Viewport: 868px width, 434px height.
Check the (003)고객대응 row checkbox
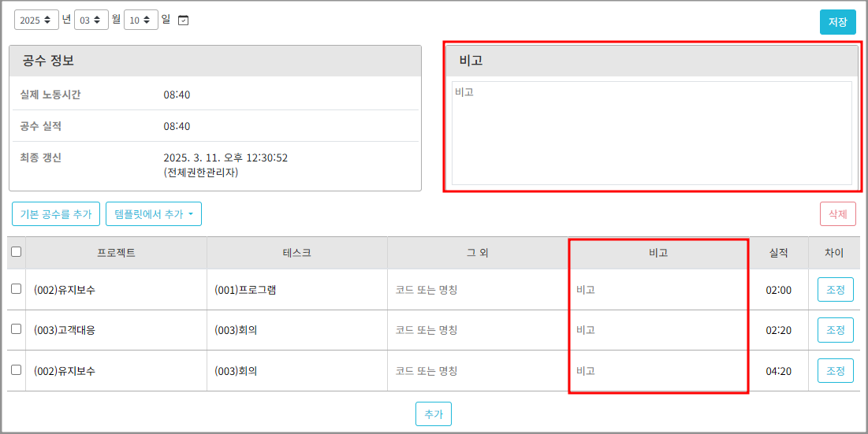coord(17,330)
